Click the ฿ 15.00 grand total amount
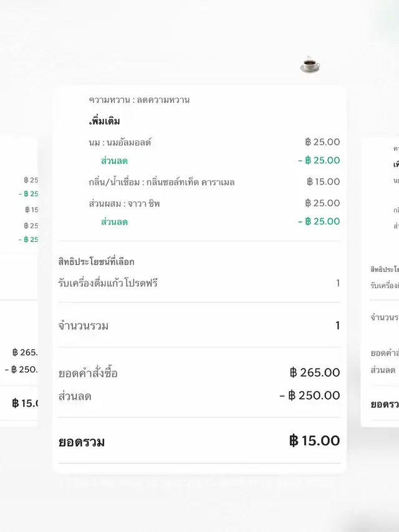Screen dimensions: 399x532 click(x=315, y=441)
